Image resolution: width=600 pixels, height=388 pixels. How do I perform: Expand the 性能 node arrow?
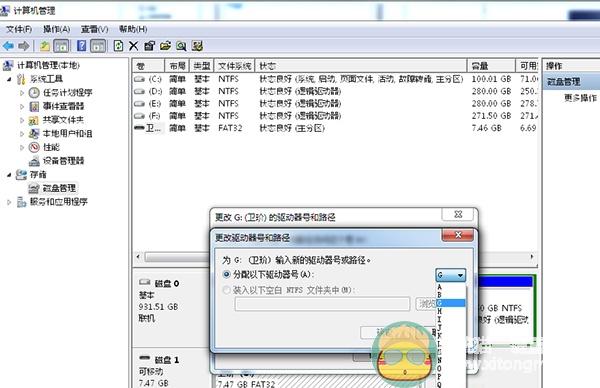(22, 147)
